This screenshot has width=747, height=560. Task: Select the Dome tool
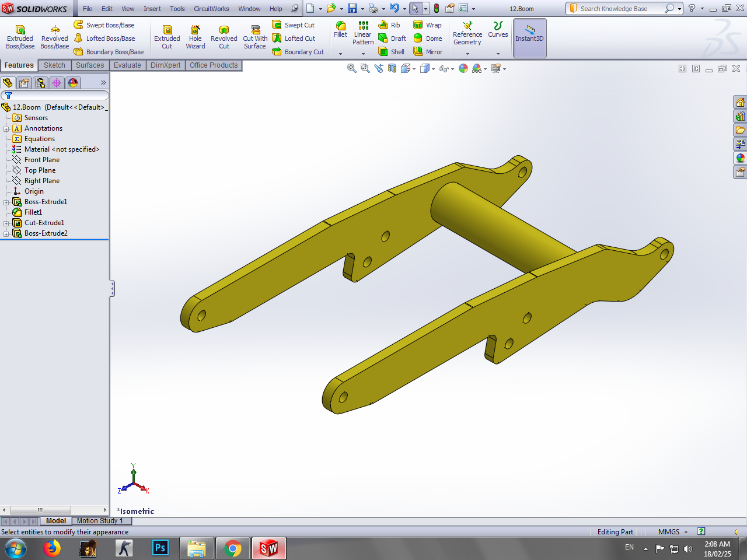pyautogui.click(x=427, y=38)
